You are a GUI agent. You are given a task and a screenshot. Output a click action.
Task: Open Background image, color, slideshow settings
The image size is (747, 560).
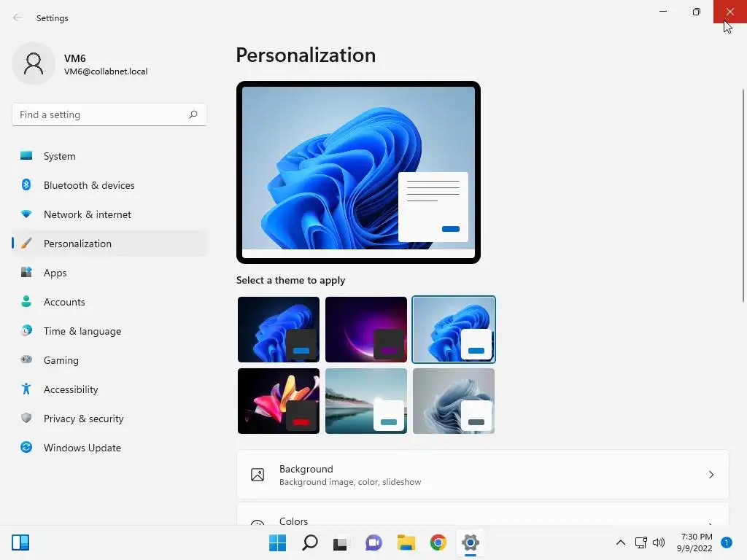(x=483, y=475)
